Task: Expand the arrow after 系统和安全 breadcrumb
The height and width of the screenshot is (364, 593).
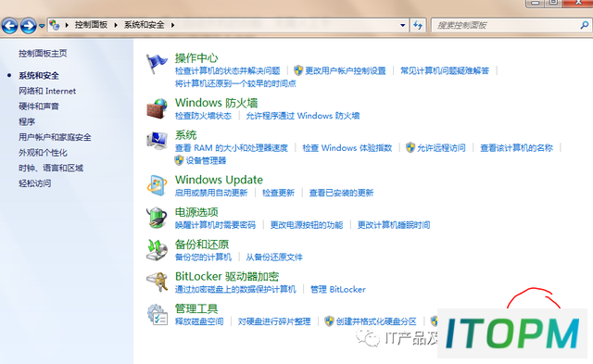Action: pyautogui.click(x=173, y=25)
